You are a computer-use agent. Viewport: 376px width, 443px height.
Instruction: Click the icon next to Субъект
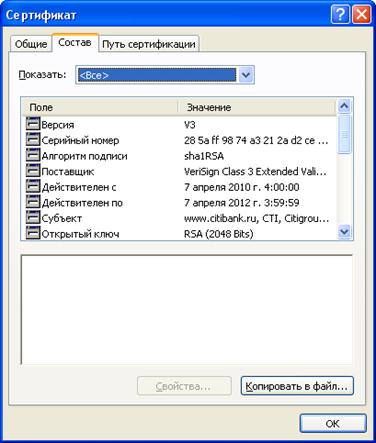point(33,218)
